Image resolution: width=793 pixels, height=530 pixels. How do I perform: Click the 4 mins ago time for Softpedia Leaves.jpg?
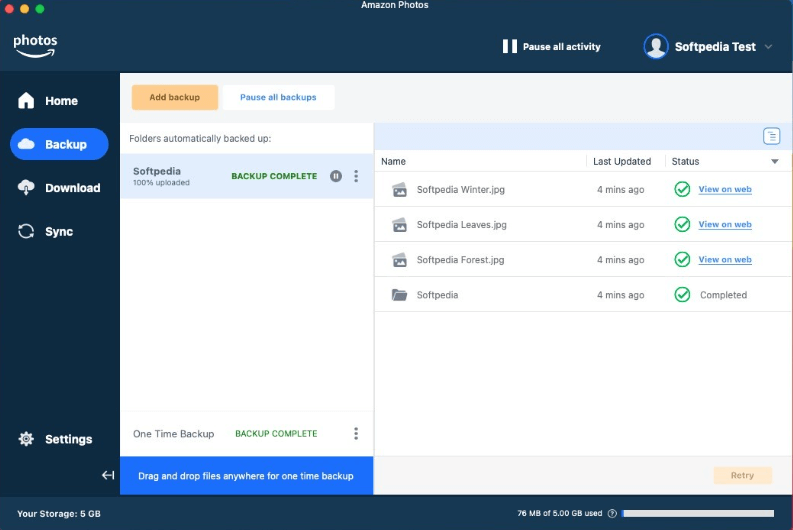(x=621, y=225)
